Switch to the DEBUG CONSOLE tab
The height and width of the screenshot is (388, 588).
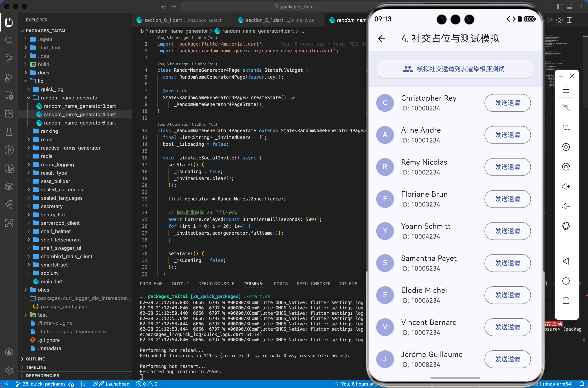pos(216,284)
